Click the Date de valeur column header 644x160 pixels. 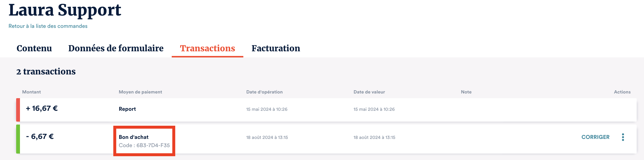tap(369, 92)
